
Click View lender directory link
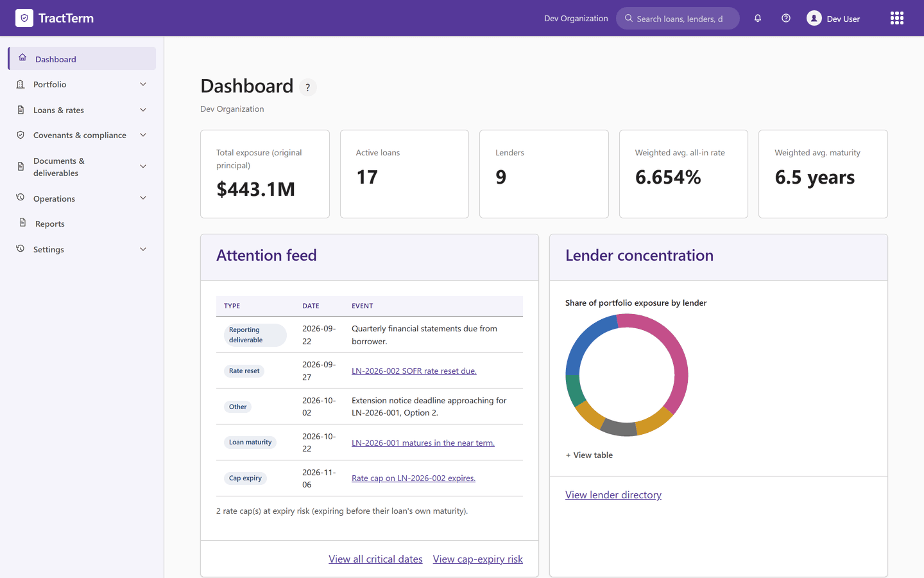(x=613, y=495)
